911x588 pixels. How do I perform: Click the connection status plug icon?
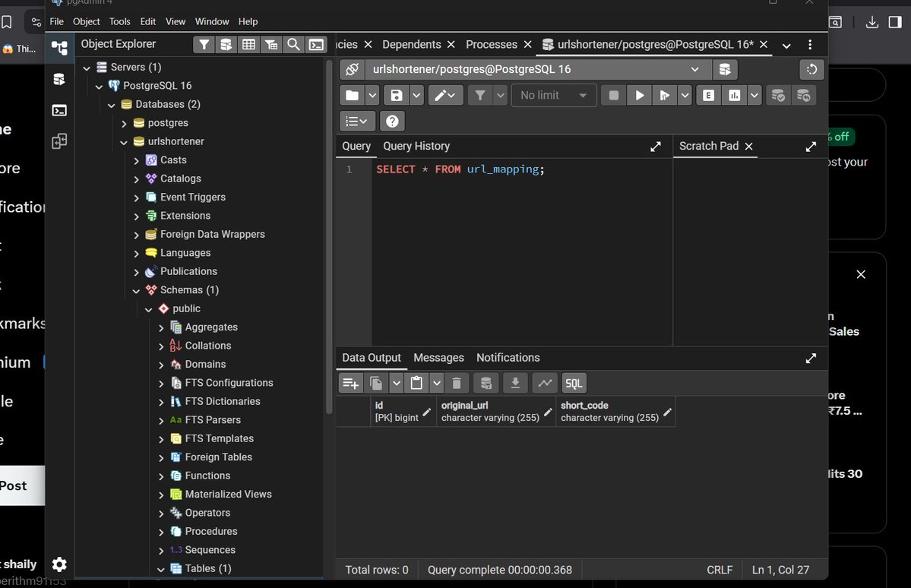coord(352,69)
